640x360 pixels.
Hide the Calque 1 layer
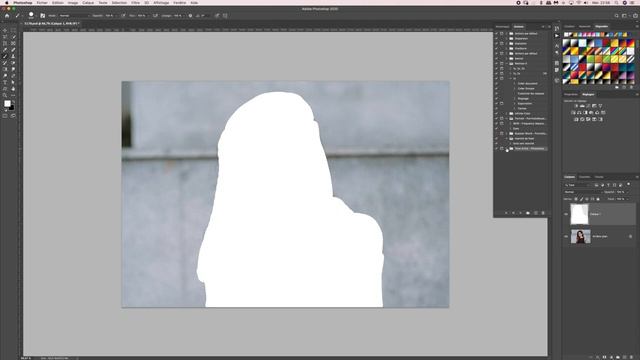566,214
